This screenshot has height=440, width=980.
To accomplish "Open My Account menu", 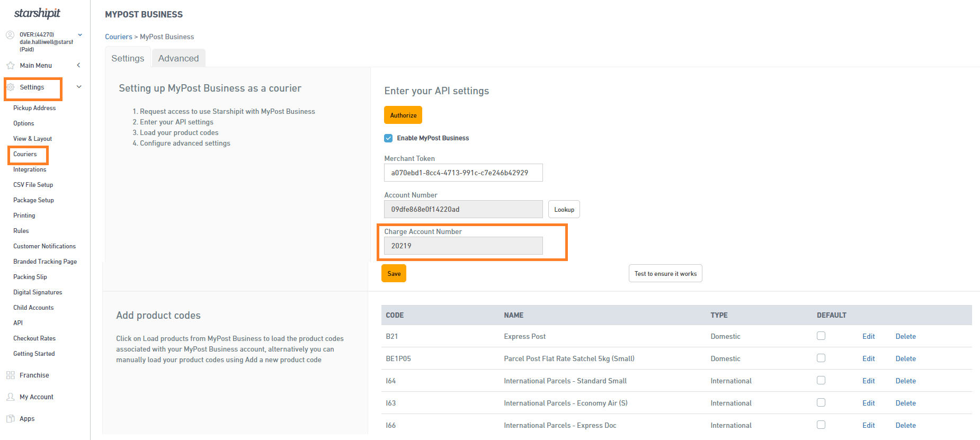I will 37,397.
